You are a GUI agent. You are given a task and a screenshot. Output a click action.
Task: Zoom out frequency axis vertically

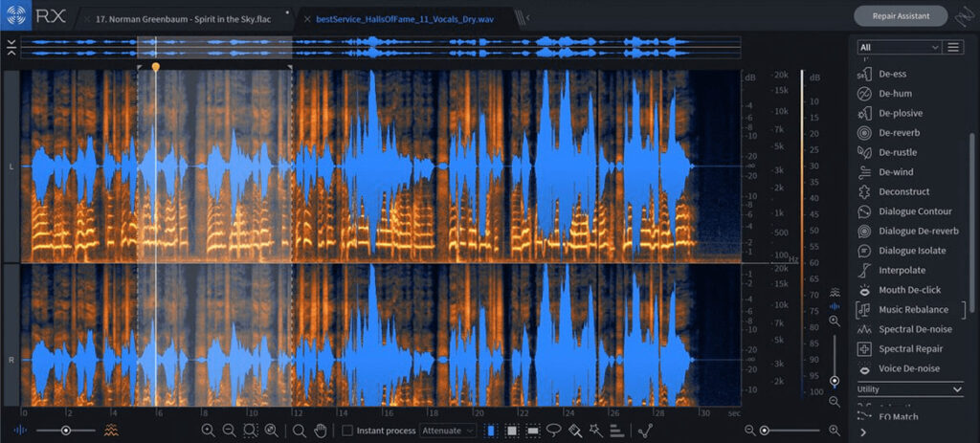tap(835, 401)
